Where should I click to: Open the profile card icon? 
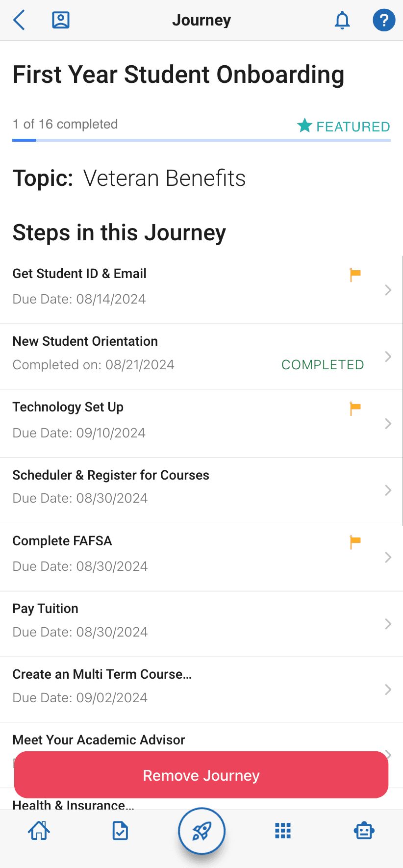point(61,20)
